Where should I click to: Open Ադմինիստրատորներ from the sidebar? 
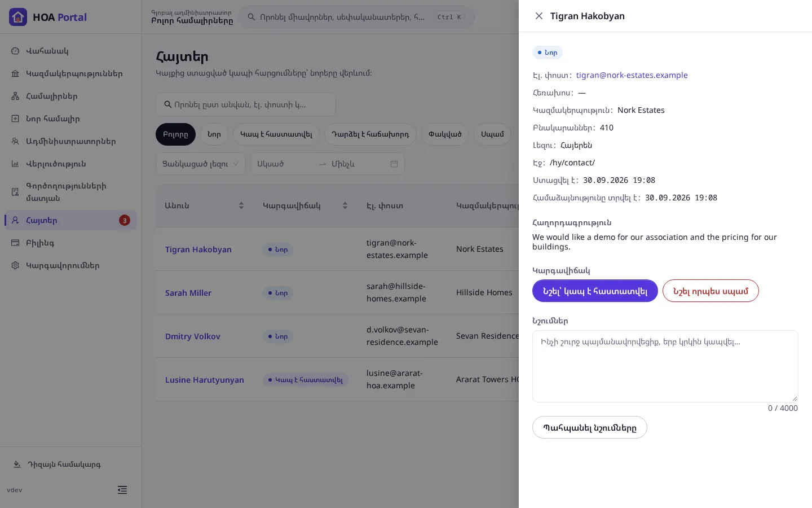(70, 141)
